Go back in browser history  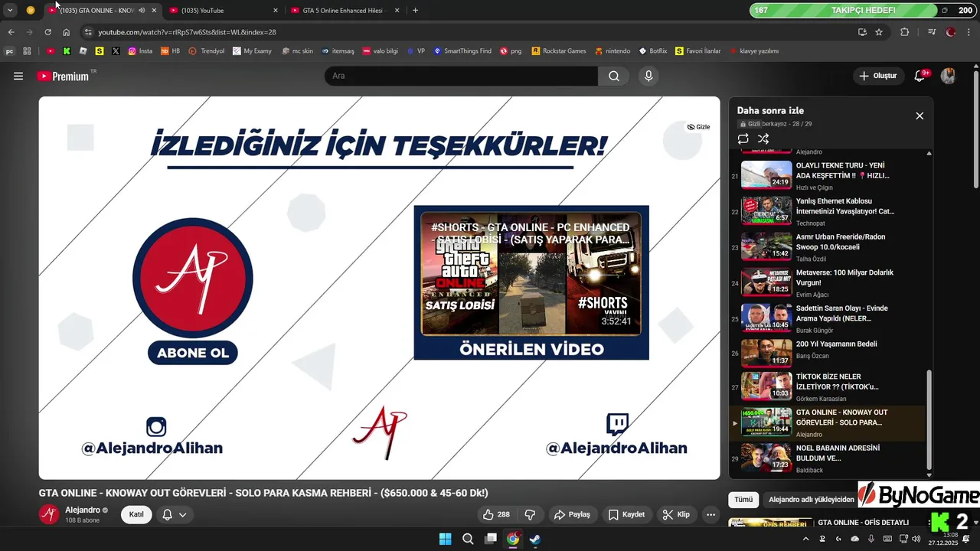click(11, 32)
